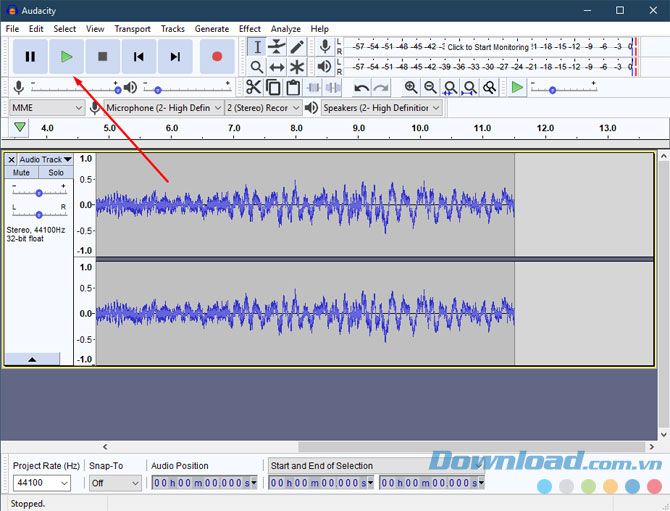Click the Play-at-Speed green arrow
670x511 pixels.
pos(517,88)
